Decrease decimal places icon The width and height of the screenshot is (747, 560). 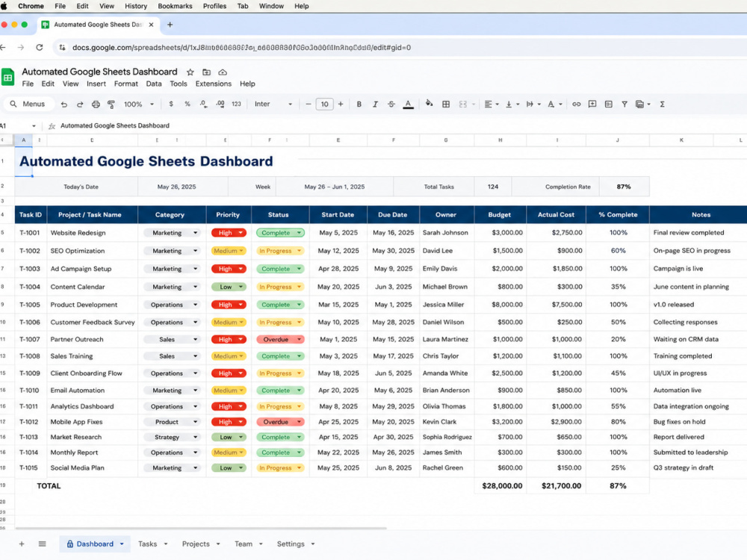pos(203,104)
